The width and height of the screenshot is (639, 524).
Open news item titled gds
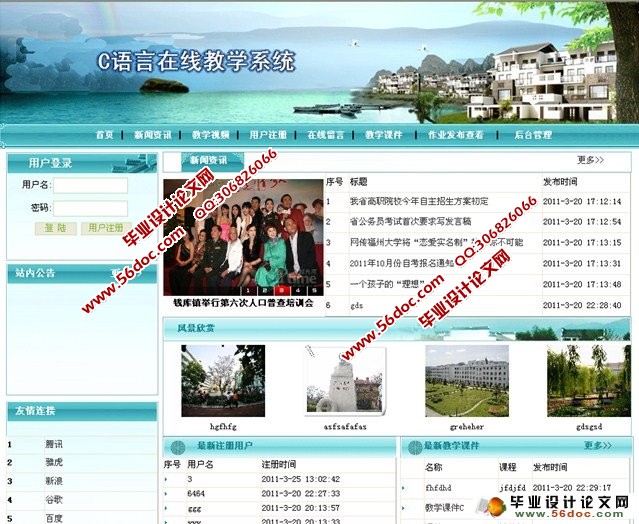tap(357, 305)
